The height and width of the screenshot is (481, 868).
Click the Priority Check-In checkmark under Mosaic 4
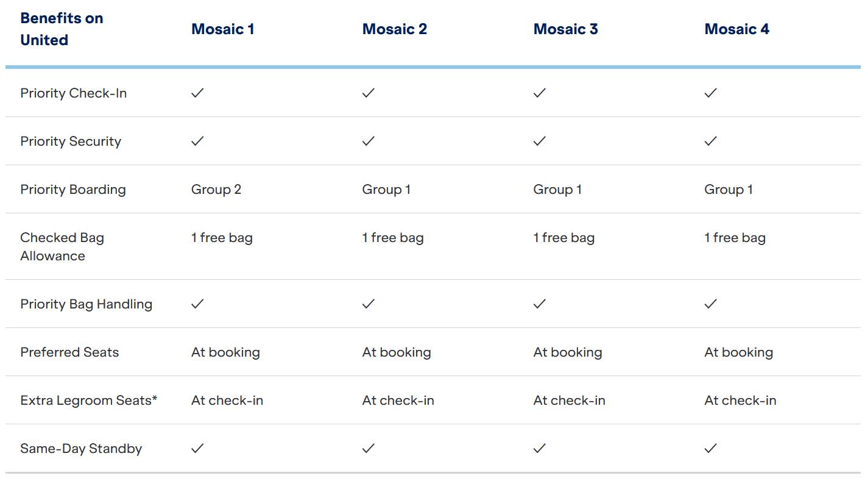point(711,93)
